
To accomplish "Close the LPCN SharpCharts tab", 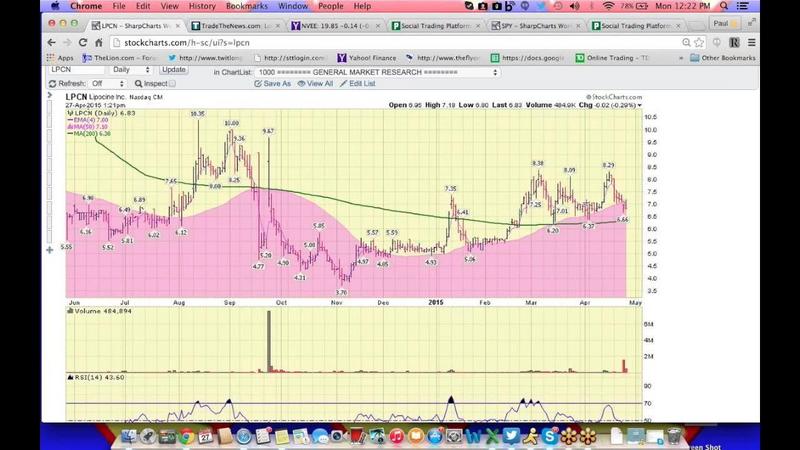I will [178, 26].
